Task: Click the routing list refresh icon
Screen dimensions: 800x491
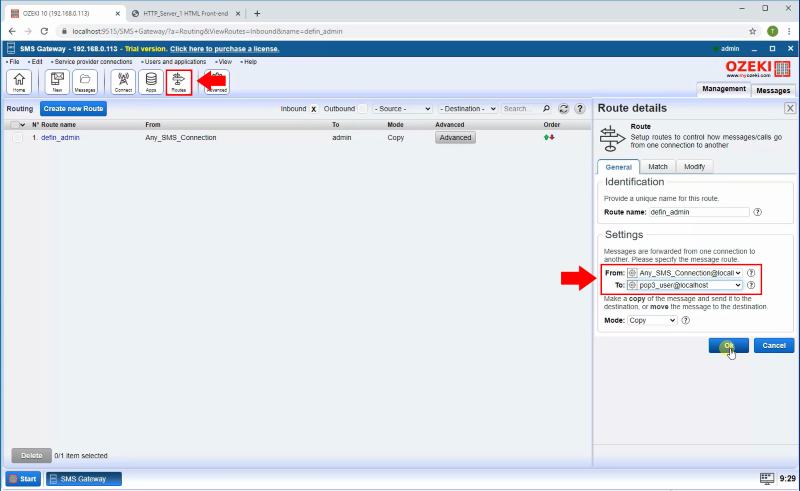Action: pyautogui.click(x=563, y=109)
